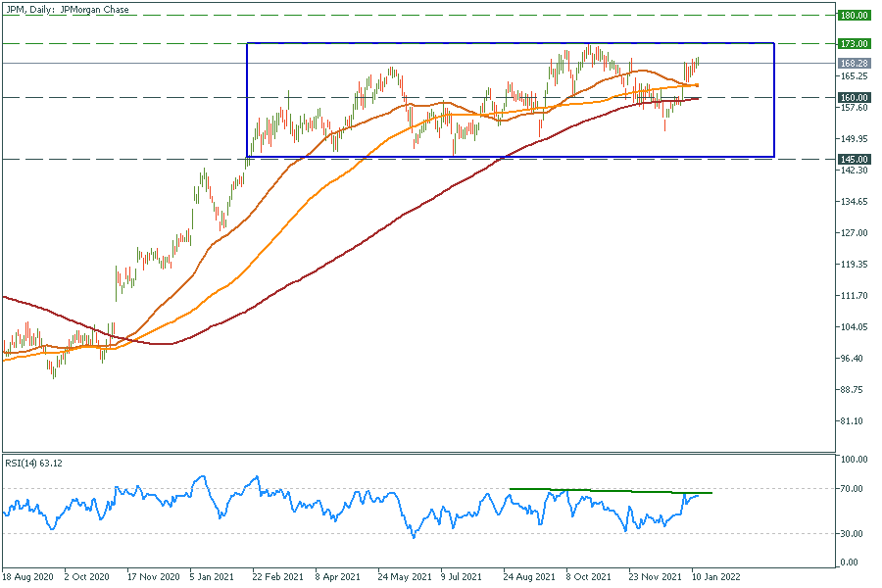
Task: Click the 180.00 green price level tag
Action: [855, 16]
